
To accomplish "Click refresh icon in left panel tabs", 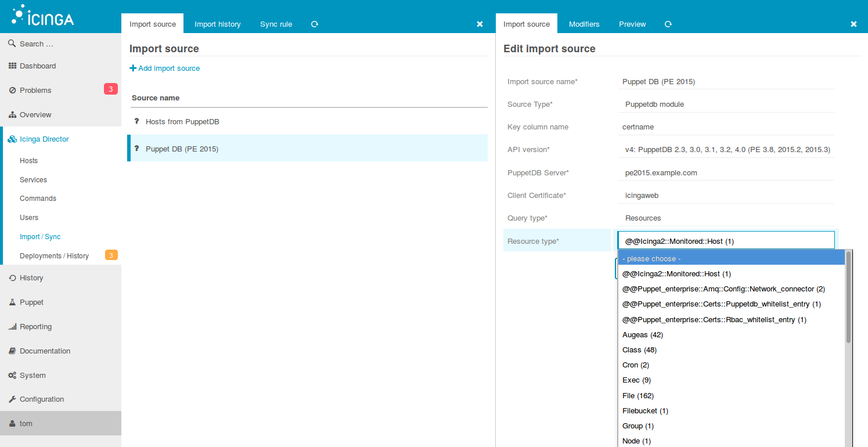I will tap(315, 24).
